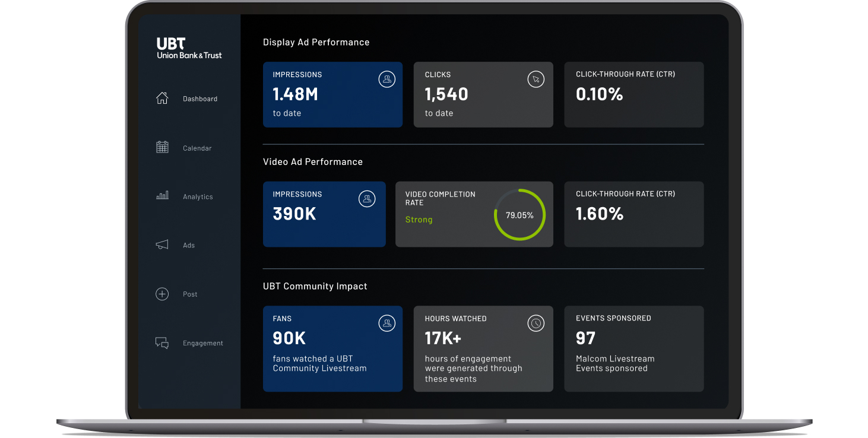This screenshot has width=868, height=438.
Task: Click the Dashboard home icon
Action: (x=162, y=99)
